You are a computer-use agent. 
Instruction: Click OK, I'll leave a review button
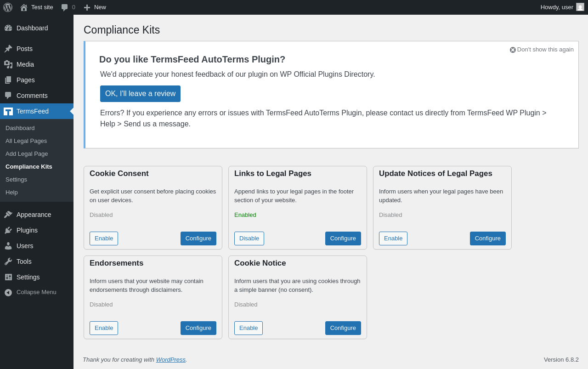140,94
